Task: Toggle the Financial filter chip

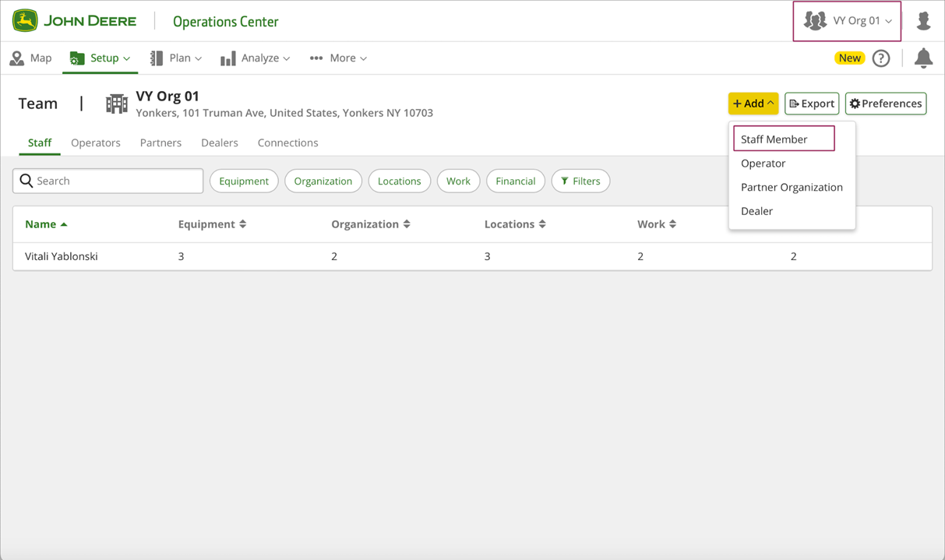Action: pyautogui.click(x=515, y=181)
